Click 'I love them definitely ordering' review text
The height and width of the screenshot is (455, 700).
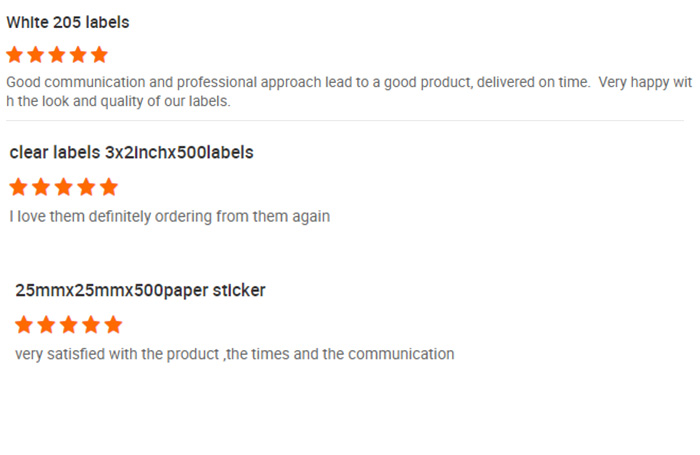click(170, 217)
